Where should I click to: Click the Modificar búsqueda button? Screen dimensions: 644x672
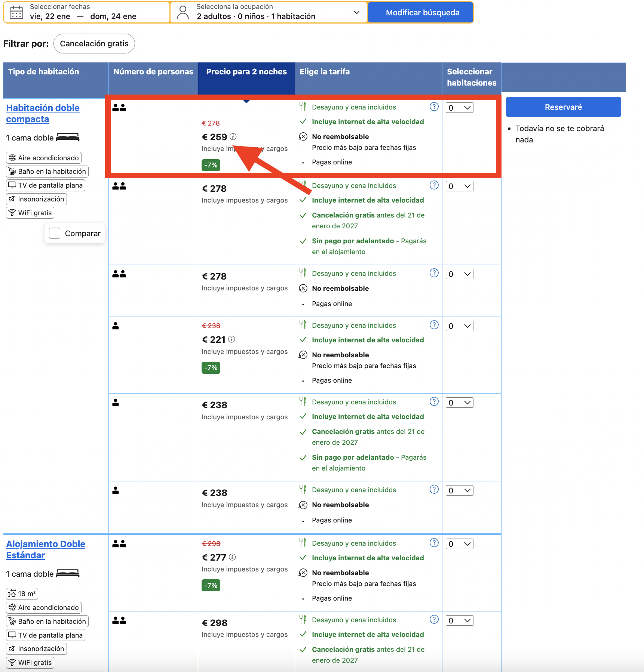point(421,12)
